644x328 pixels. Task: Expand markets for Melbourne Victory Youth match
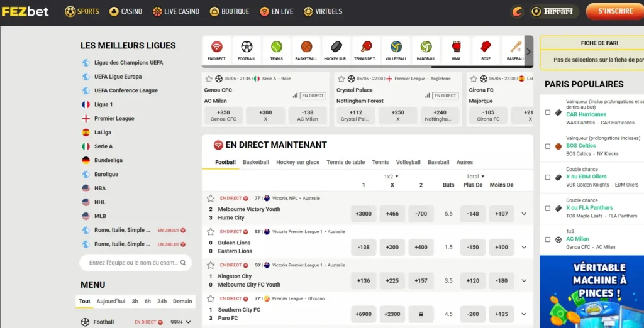(x=524, y=214)
